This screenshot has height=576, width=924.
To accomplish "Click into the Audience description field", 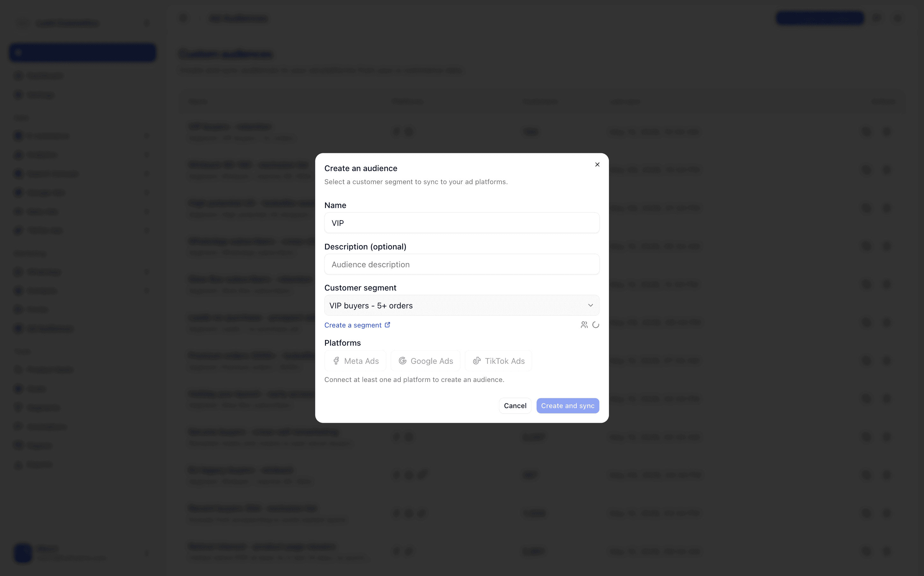I will coord(462,264).
